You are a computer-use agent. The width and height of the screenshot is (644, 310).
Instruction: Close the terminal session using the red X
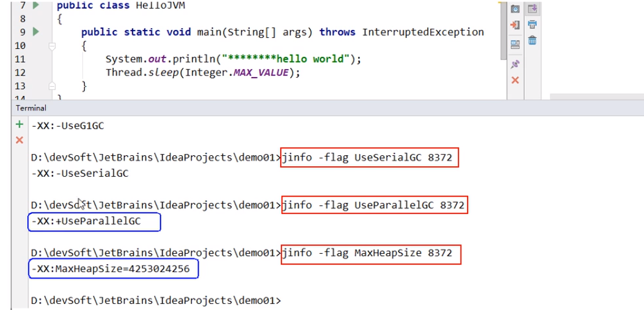[19, 140]
